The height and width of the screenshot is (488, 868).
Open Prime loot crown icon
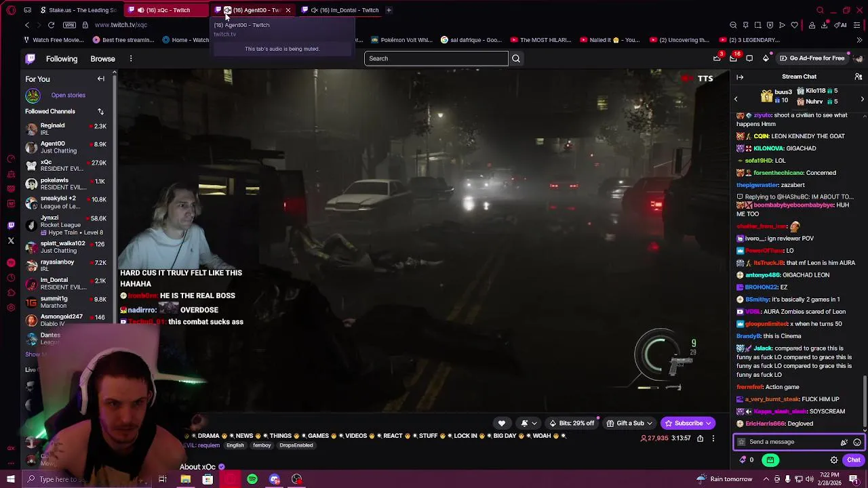tap(717, 58)
